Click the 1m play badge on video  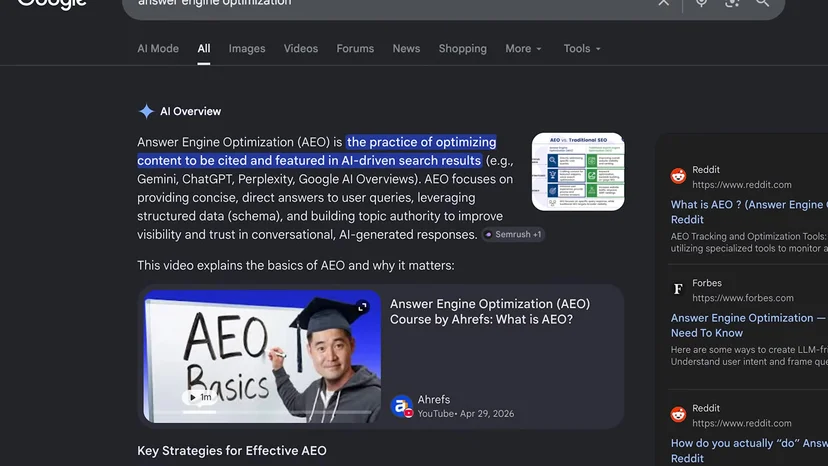[x=200, y=397]
